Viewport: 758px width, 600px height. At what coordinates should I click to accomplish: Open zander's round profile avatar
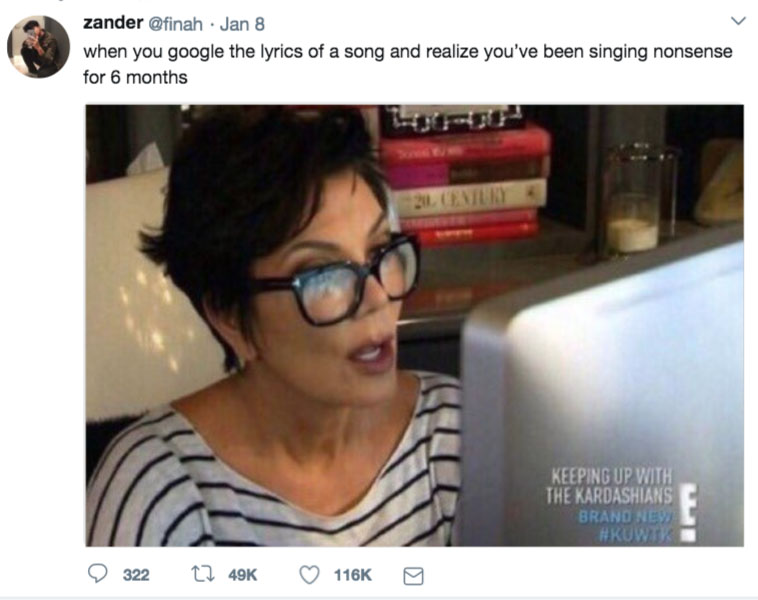(38, 47)
